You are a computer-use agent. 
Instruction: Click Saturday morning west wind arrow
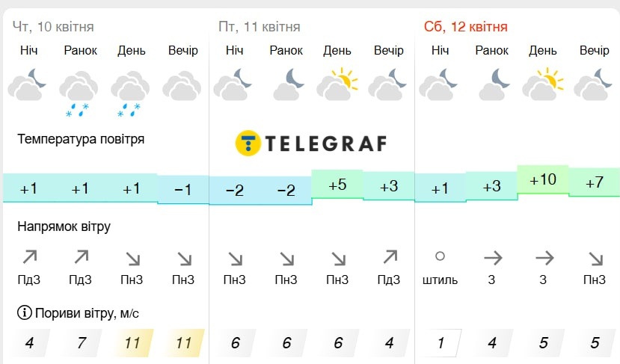(493, 259)
